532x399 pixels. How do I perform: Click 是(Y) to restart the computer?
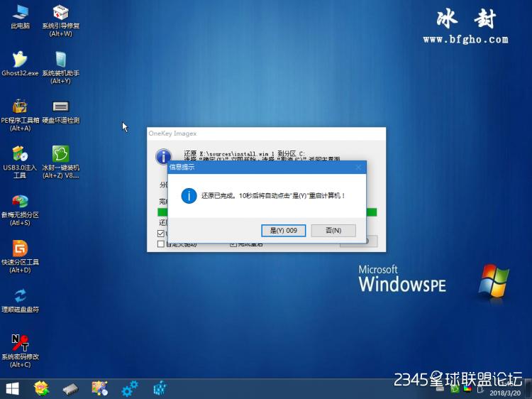click(283, 231)
